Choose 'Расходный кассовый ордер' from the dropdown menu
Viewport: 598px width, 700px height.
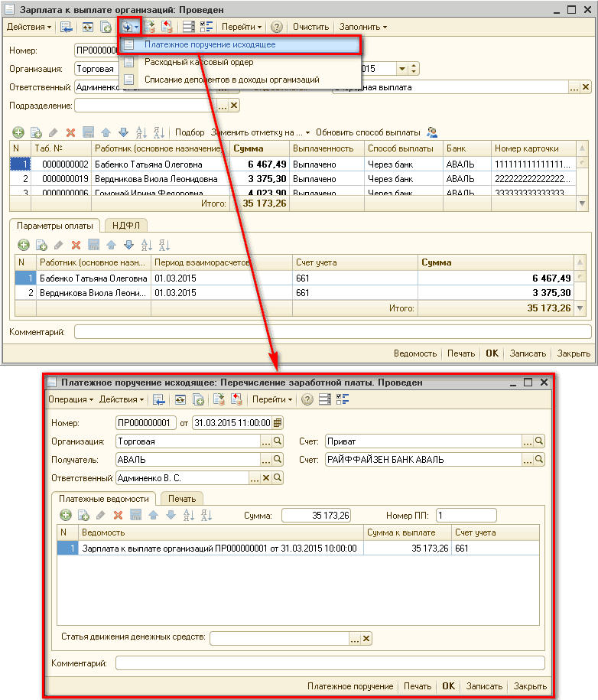tap(198, 62)
